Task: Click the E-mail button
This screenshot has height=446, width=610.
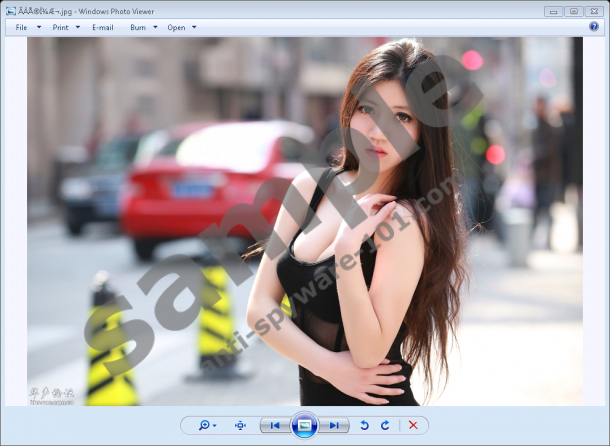Action: pyautogui.click(x=103, y=27)
